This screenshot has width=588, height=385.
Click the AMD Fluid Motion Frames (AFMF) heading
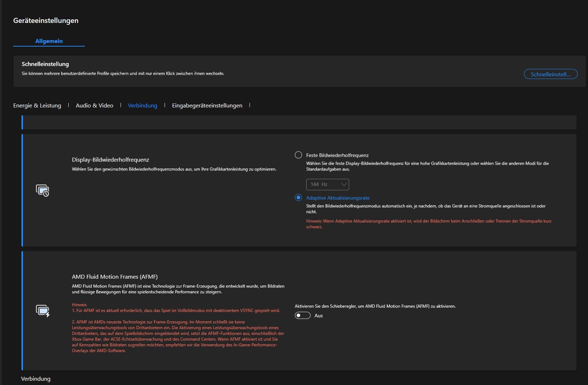click(x=115, y=277)
